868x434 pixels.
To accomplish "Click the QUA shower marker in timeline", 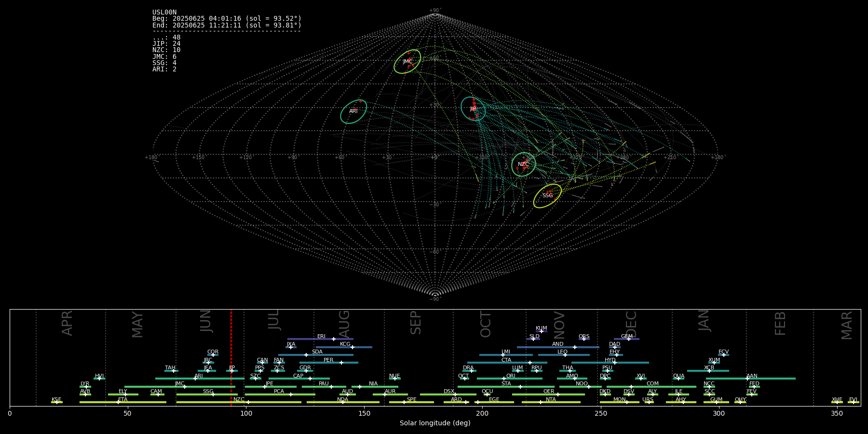I will point(678,379).
